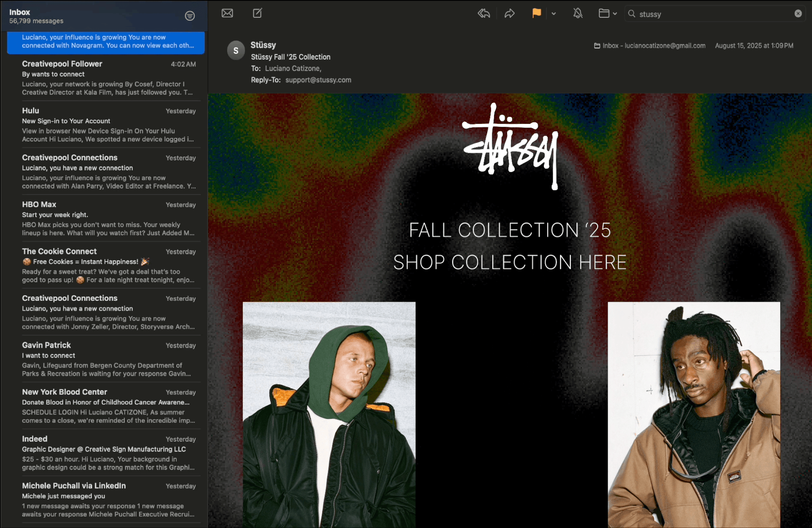The image size is (812, 528).
Task: Open the New York Blood Center message
Action: [106, 407]
